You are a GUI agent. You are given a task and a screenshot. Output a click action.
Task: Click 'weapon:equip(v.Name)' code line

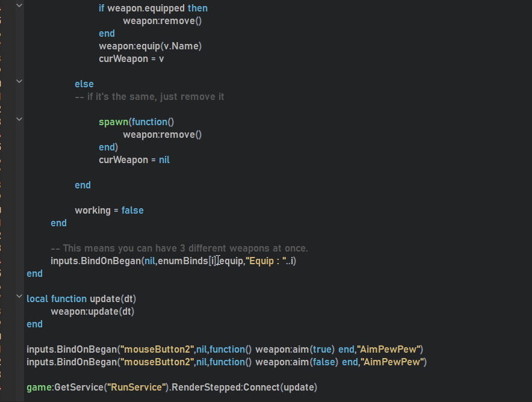tap(150, 46)
